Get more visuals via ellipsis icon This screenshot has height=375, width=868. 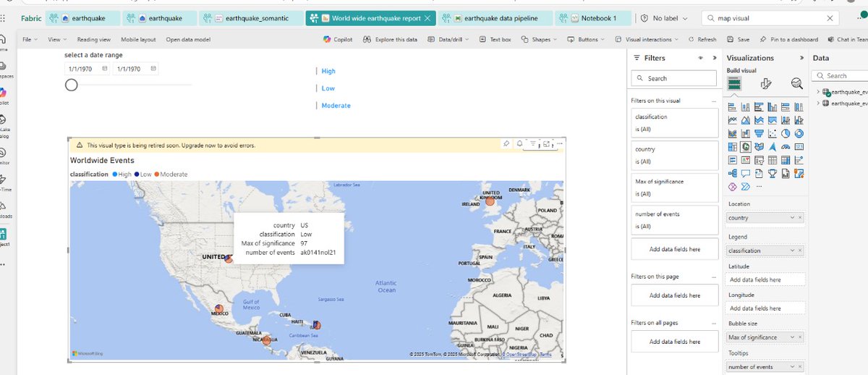pyautogui.click(x=759, y=186)
